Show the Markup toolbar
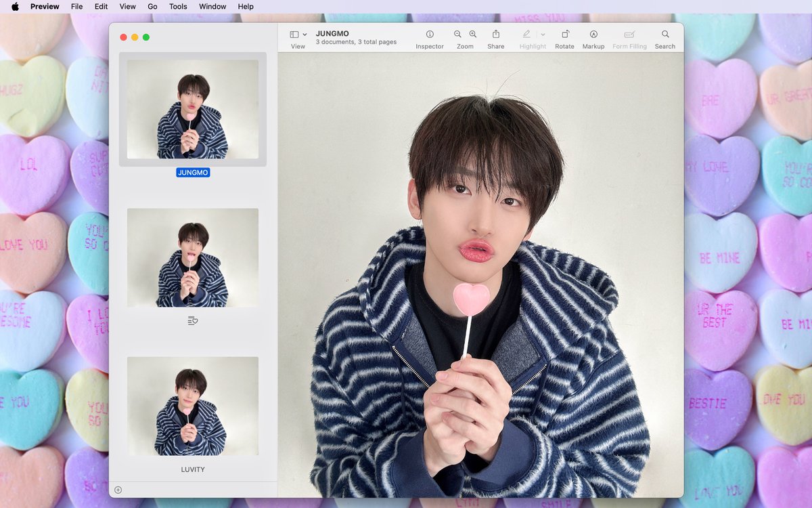Screen dimensions: 812x508 [x=593, y=34]
